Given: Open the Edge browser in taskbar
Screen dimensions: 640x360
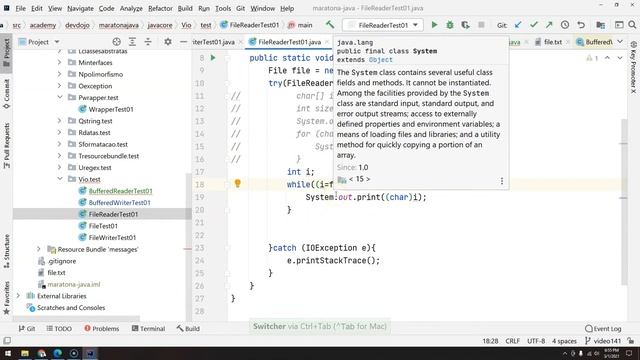Looking at the screenshot, I should (x=58, y=353).
